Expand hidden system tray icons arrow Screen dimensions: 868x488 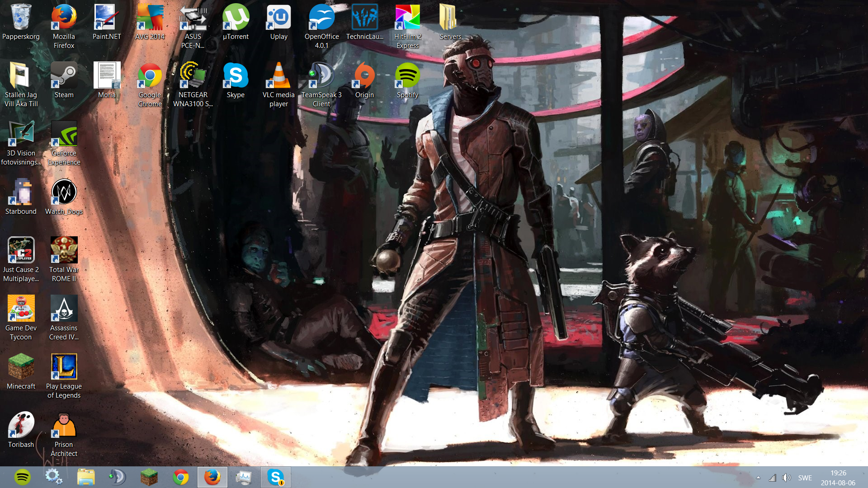[758, 478]
